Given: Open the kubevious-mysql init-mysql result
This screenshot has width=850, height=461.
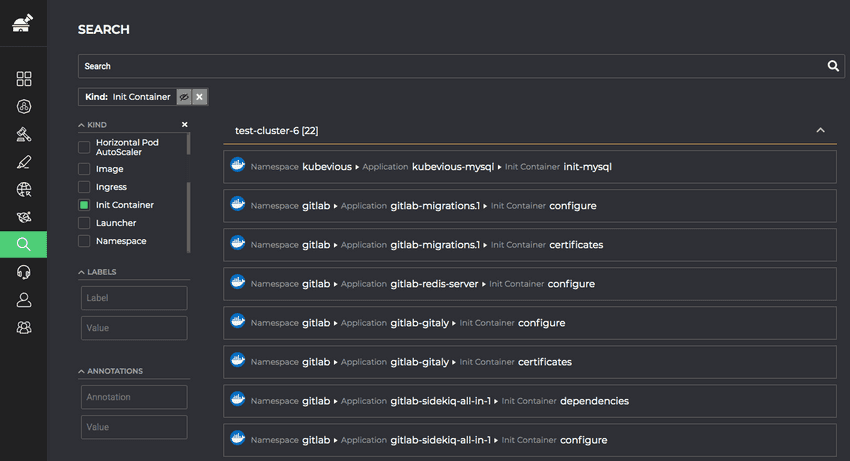Looking at the screenshot, I should point(530,167).
